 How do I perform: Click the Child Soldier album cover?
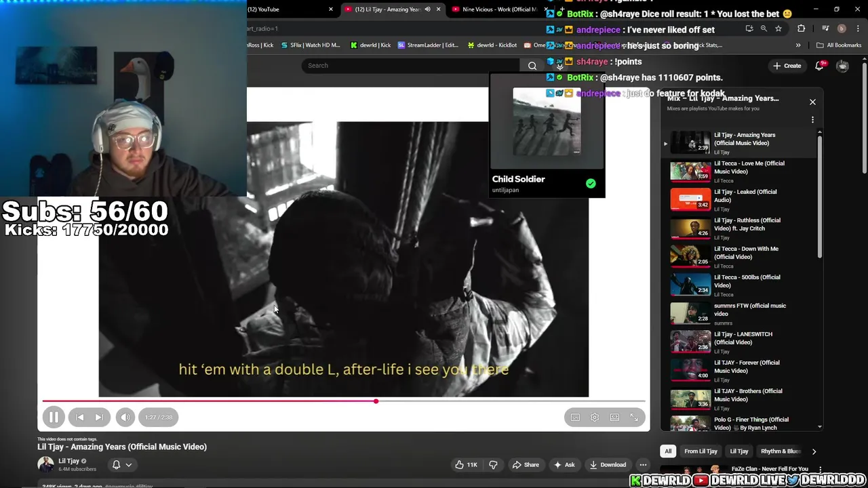click(547, 122)
